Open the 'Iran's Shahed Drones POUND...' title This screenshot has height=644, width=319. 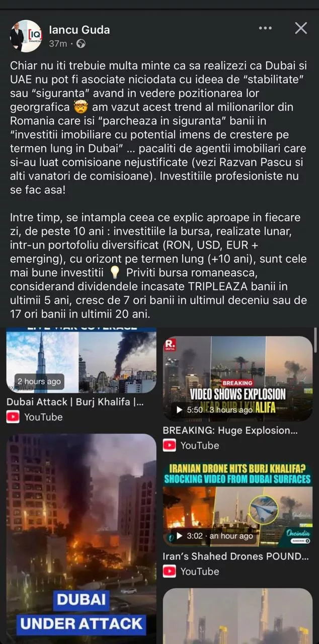tap(235, 557)
